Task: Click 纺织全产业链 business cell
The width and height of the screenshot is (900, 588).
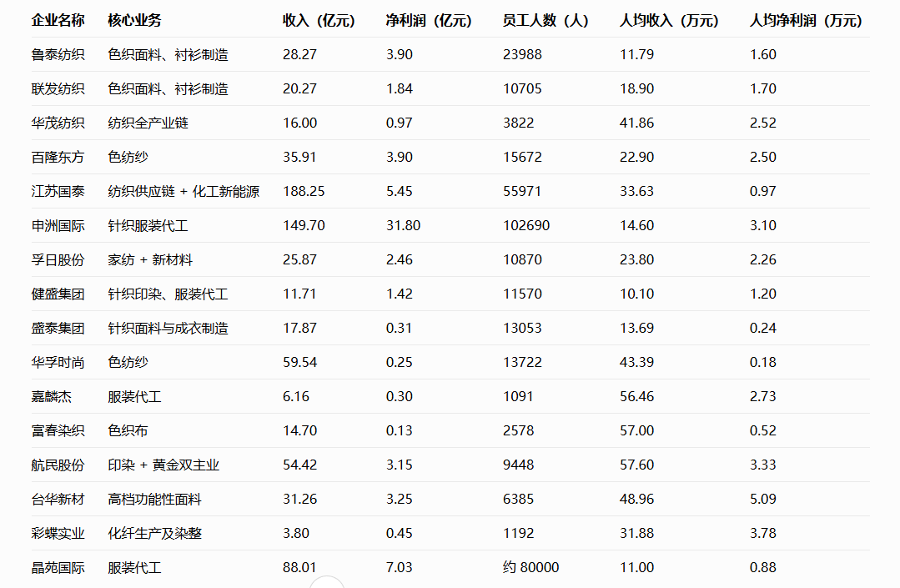Action: [x=148, y=123]
